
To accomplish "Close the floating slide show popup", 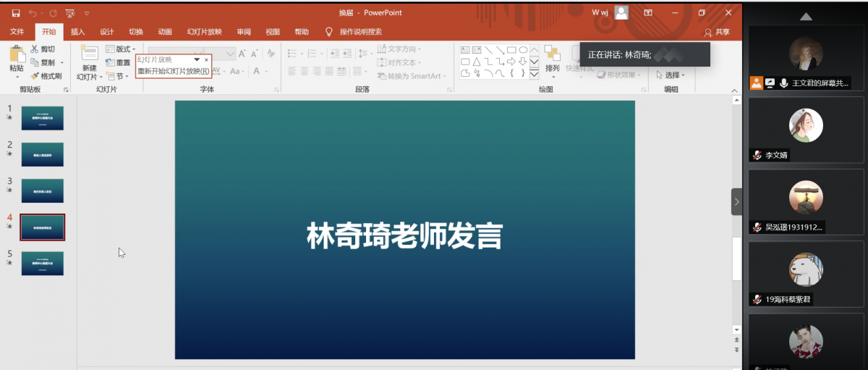I will 206,60.
